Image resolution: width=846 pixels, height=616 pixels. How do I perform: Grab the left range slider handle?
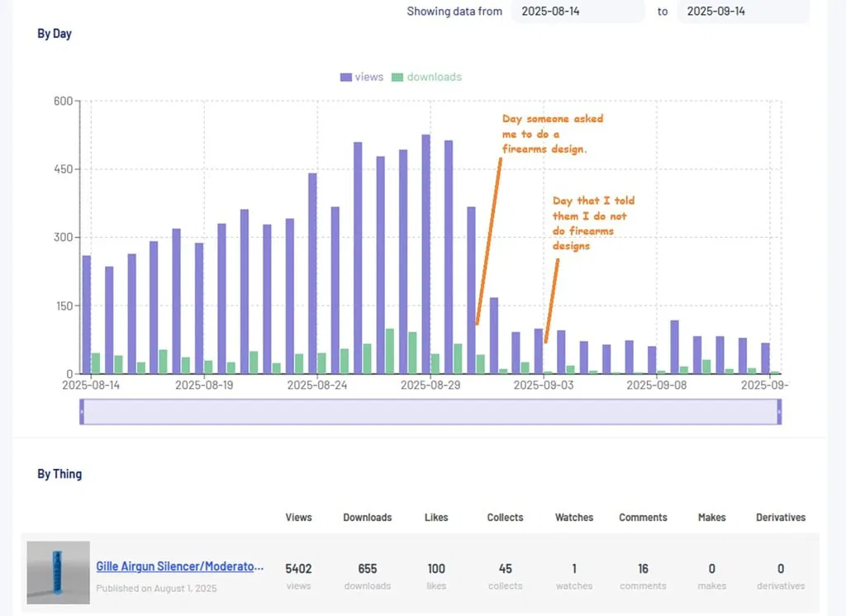click(82, 411)
